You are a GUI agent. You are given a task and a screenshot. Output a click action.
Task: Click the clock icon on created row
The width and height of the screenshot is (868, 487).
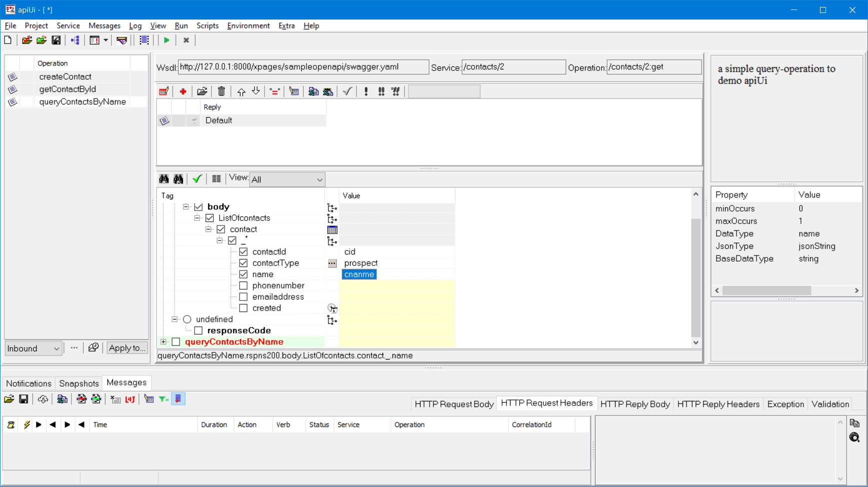[x=332, y=308]
